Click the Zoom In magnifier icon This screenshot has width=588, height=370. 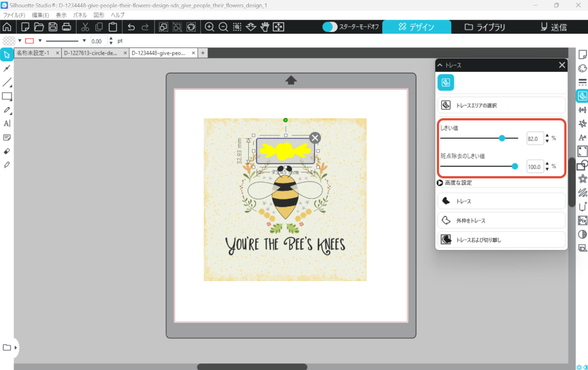209,27
